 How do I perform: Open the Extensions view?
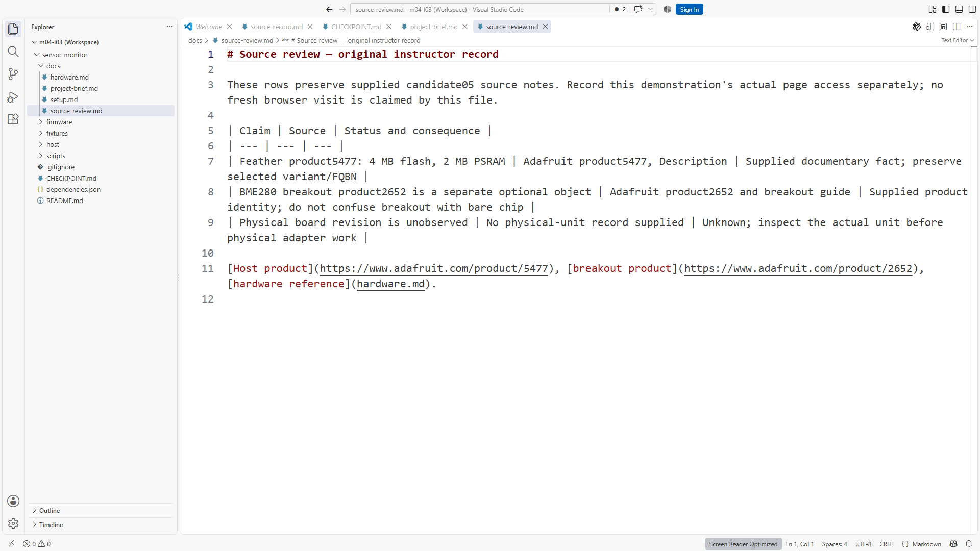[13, 119]
